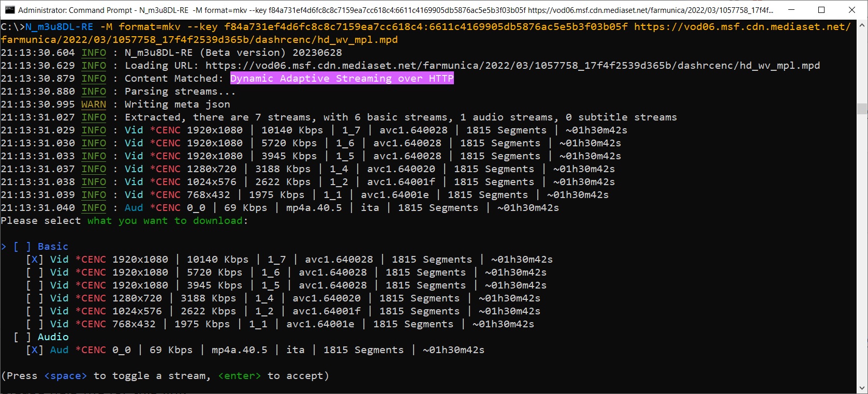Click the scrollbar down arrow
The image size is (868, 394).
coord(862,388)
